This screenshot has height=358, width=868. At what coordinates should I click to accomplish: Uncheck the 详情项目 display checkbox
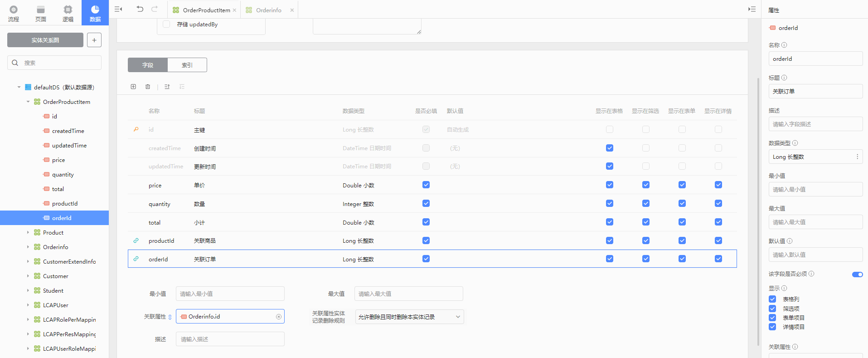[x=772, y=327]
